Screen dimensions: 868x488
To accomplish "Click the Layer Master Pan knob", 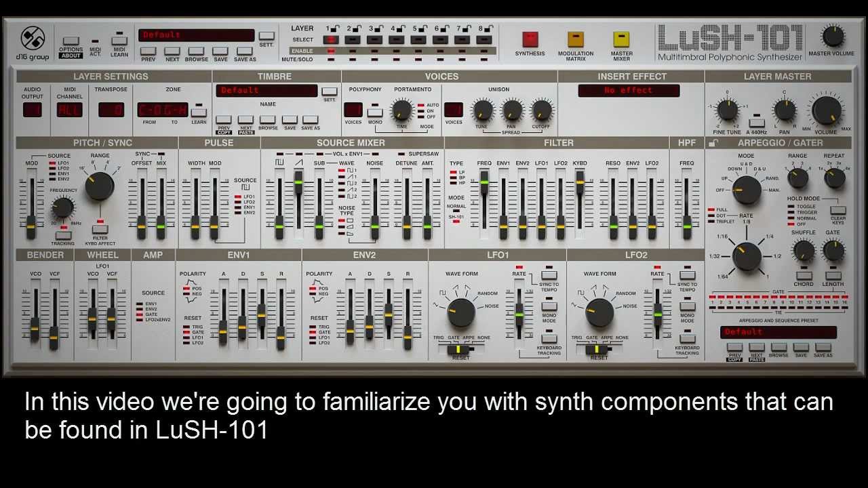I will 785,110.
